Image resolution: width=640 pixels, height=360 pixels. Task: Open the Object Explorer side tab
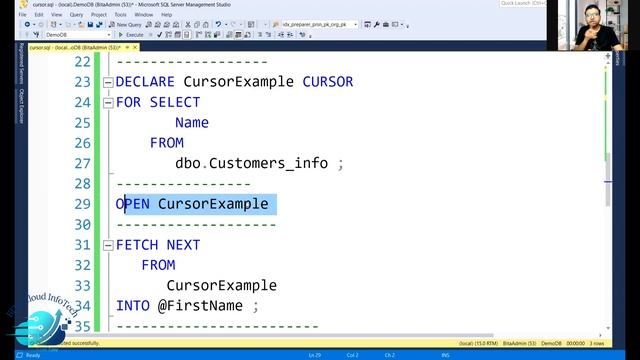point(22,106)
